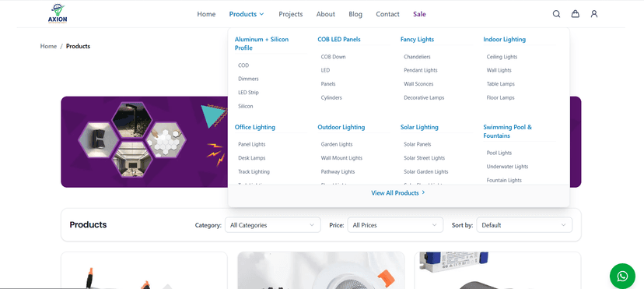644x289 pixels.
Task: Open Projects in navigation bar
Action: click(x=290, y=14)
